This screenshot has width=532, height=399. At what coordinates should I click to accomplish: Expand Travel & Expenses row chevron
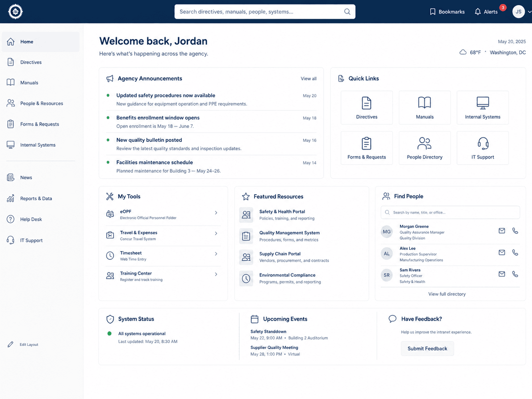(x=216, y=233)
